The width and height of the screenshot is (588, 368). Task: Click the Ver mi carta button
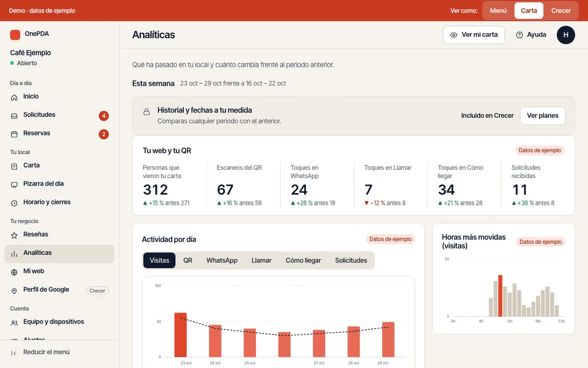[474, 35]
